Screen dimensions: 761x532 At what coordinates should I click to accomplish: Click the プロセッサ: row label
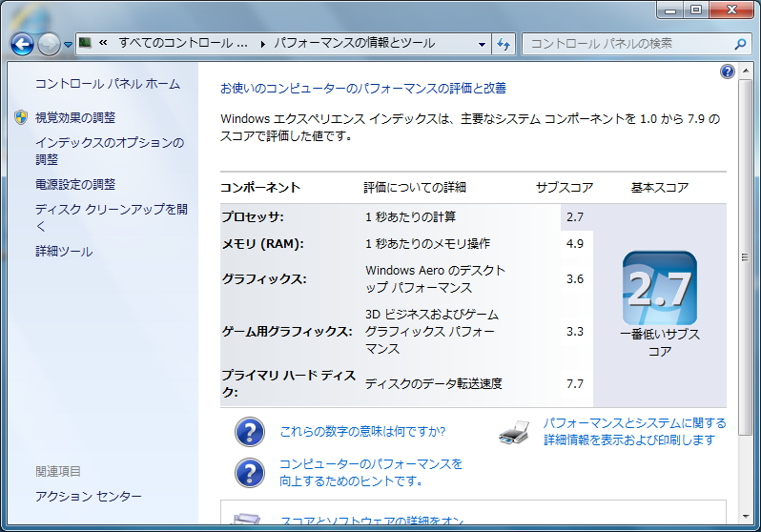tap(253, 217)
